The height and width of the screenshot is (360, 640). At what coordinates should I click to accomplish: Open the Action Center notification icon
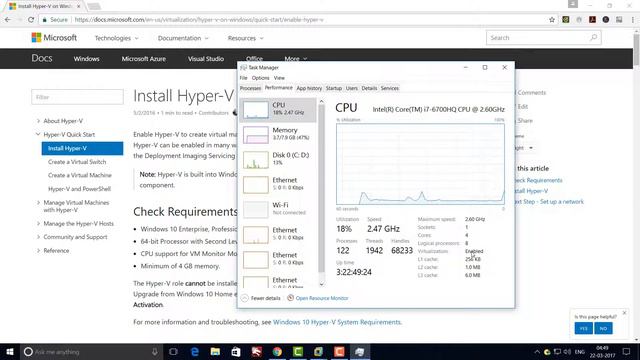tap(627, 351)
